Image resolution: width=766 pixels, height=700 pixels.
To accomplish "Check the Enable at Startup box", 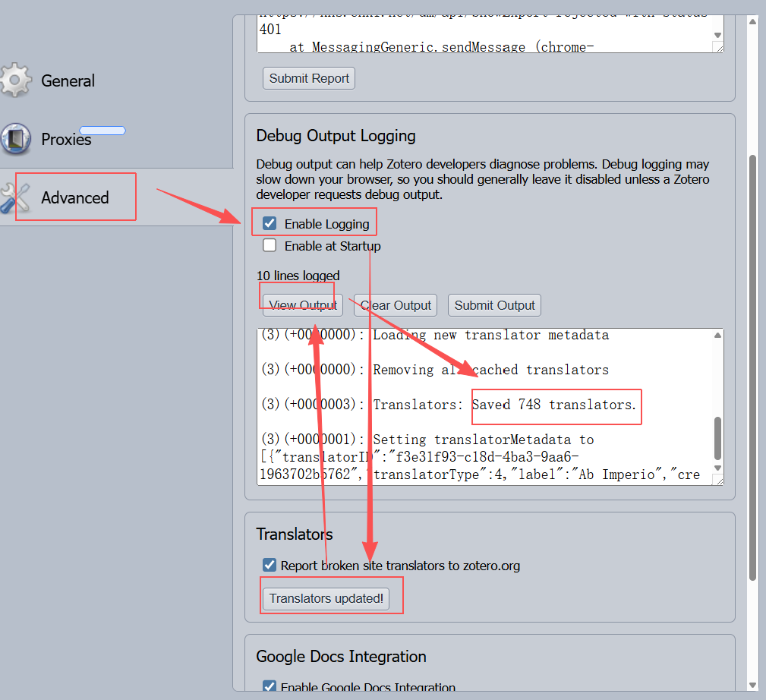I will click(x=270, y=245).
